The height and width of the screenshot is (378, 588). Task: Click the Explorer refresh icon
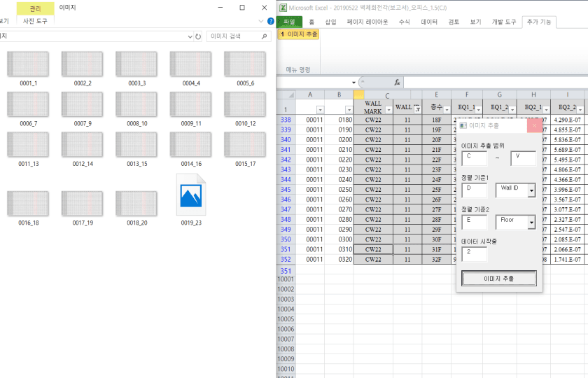point(198,36)
